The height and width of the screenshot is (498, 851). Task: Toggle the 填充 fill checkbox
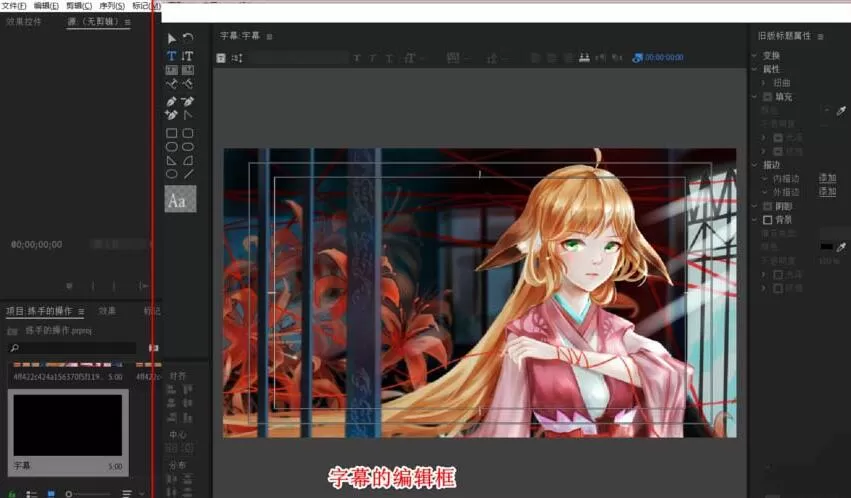tap(767, 97)
